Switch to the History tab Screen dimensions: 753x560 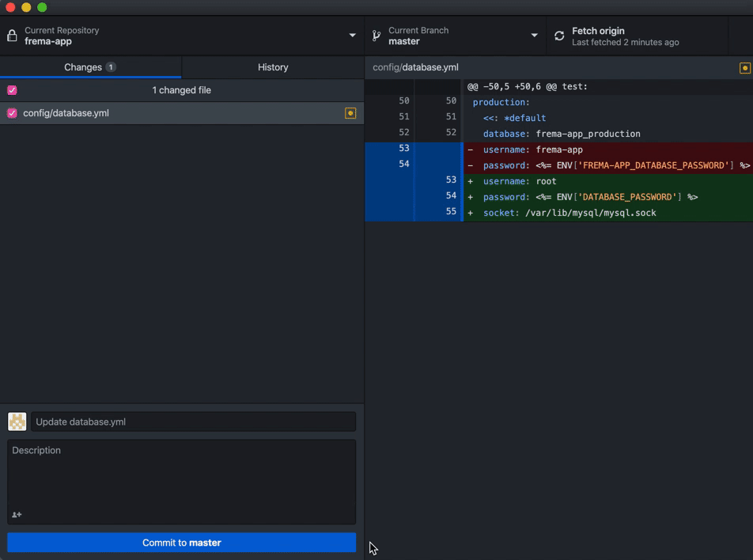pyautogui.click(x=273, y=67)
